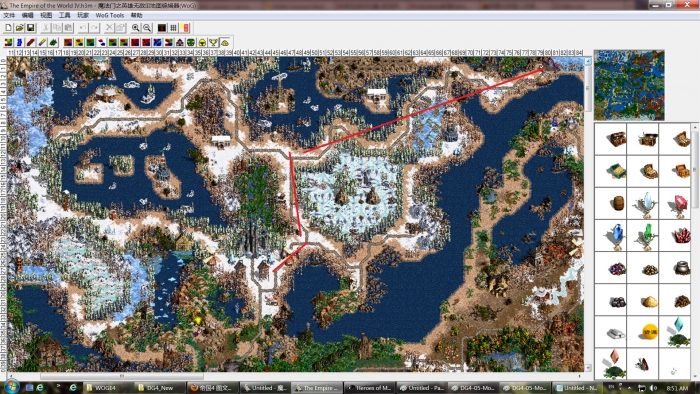700x394 pixels.
Task: Click the Save map floppy icon
Action: pos(30,28)
